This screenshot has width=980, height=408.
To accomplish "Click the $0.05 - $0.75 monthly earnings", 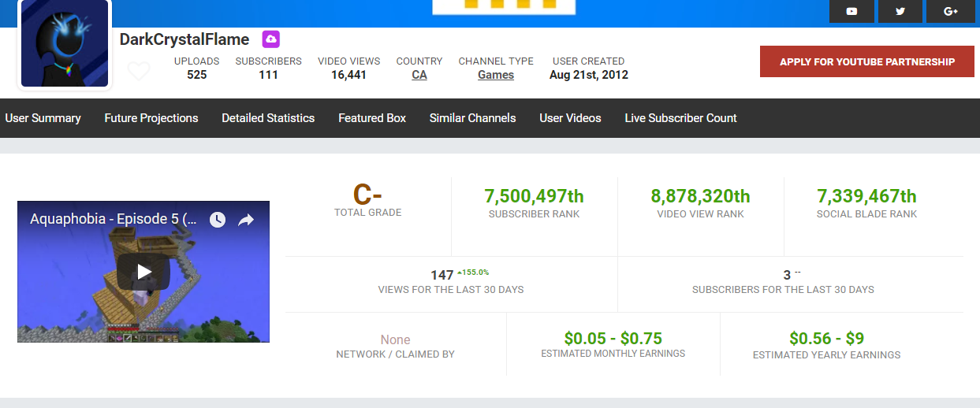I will [x=613, y=339].
